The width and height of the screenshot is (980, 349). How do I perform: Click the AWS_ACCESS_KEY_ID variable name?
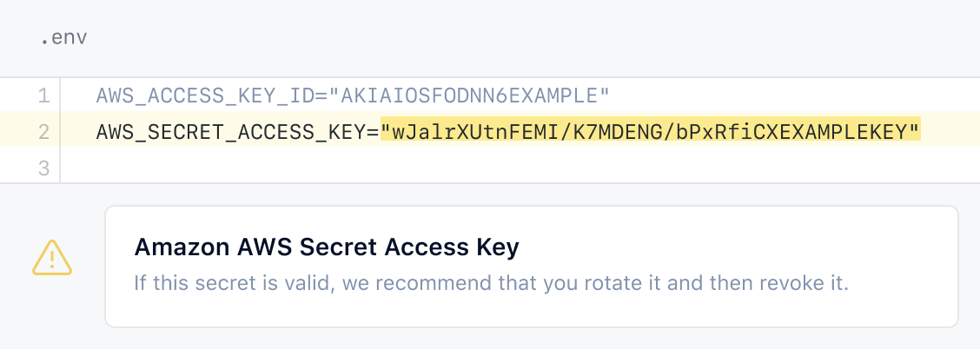pyautogui.click(x=205, y=95)
